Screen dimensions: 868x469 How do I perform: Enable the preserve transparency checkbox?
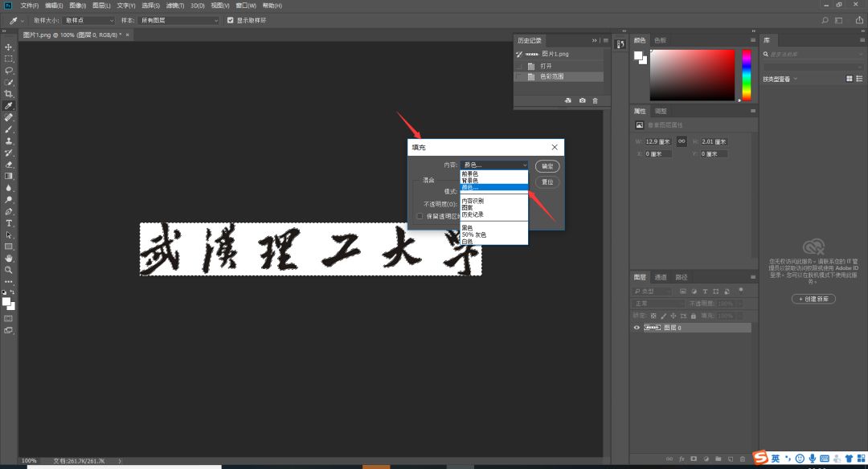pos(420,216)
